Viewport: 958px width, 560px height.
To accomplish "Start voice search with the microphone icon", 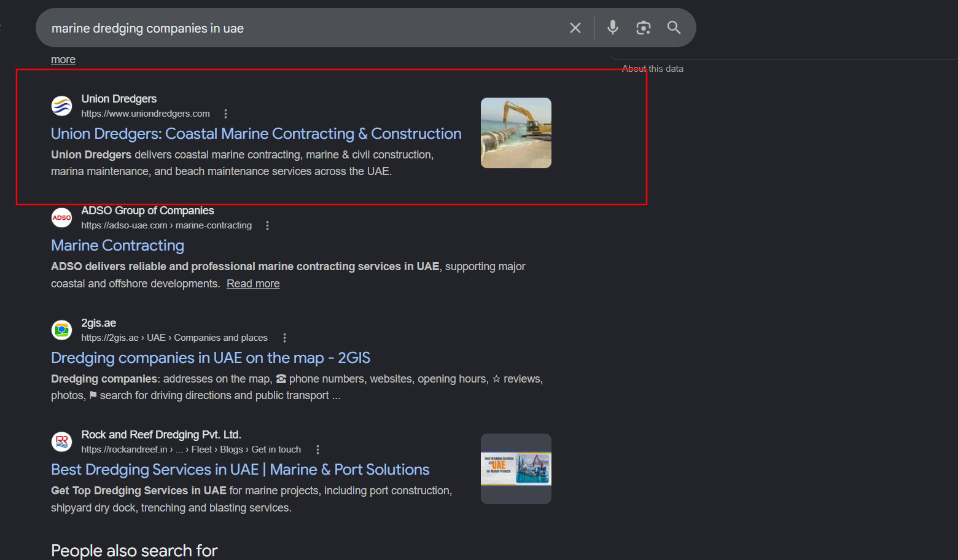I will click(612, 28).
